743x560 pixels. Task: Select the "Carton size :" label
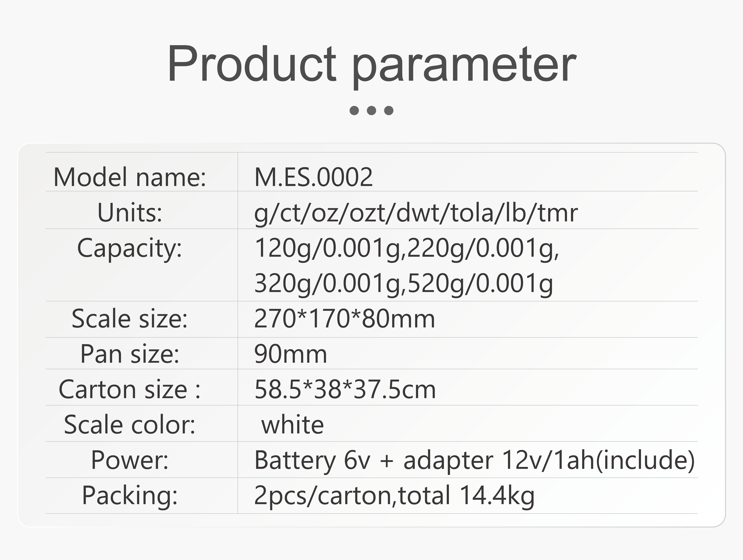pyautogui.click(x=130, y=389)
